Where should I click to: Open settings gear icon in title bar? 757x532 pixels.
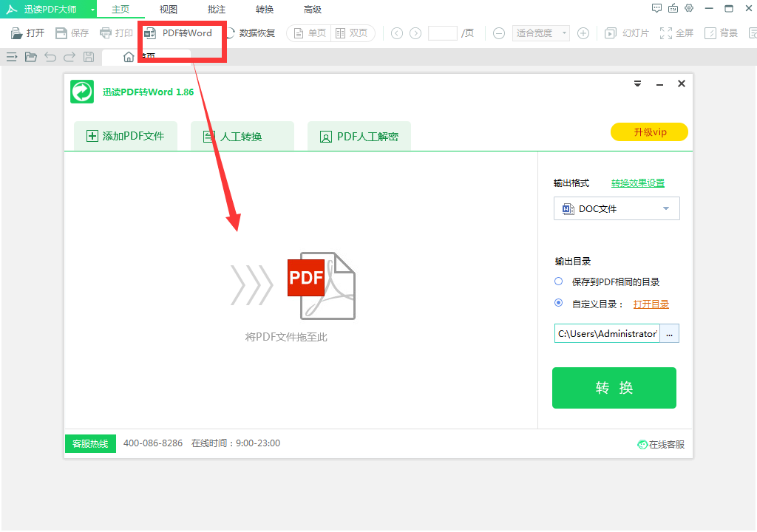(x=689, y=8)
